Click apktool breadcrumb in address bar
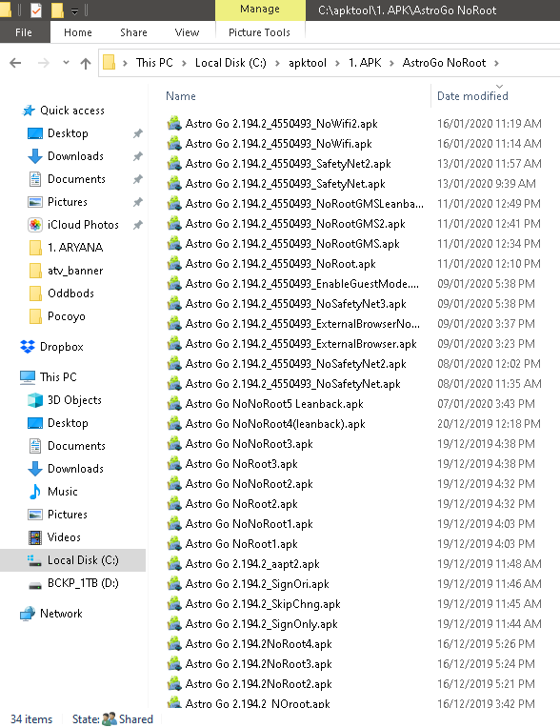 [308, 63]
